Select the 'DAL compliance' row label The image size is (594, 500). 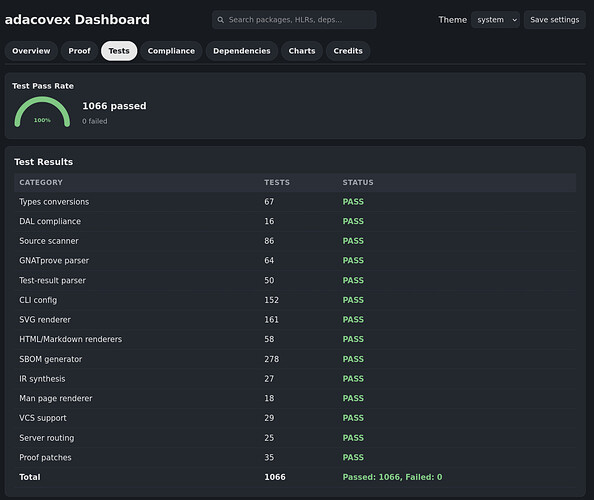click(x=50, y=221)
